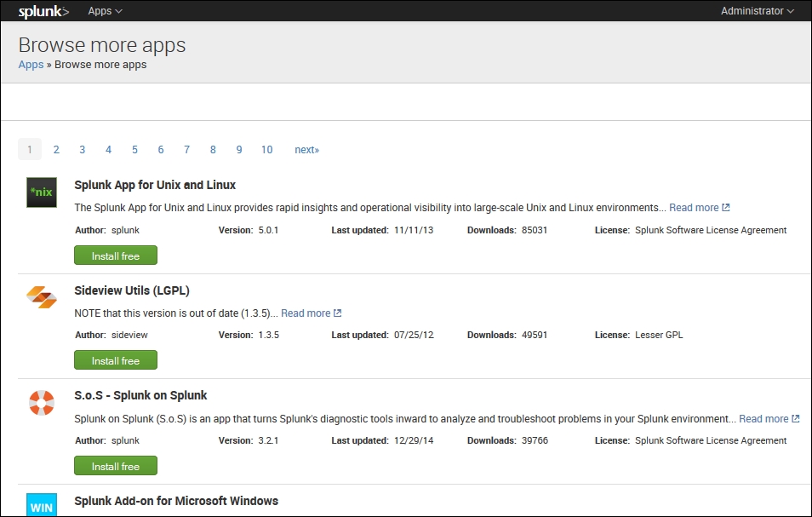Click last updated 11/11/13 date

[x=414, y=230]
